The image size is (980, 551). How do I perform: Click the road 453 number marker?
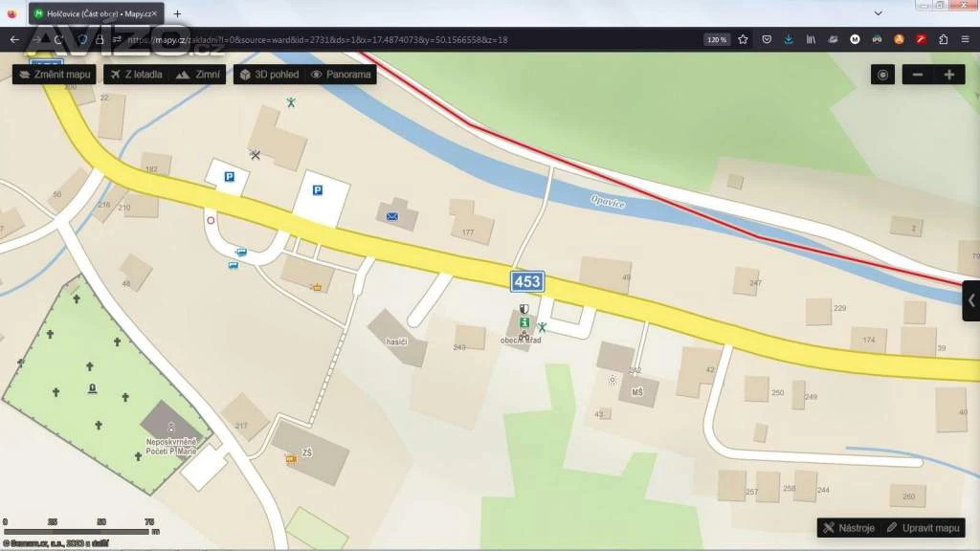click(x=527, y=282)
